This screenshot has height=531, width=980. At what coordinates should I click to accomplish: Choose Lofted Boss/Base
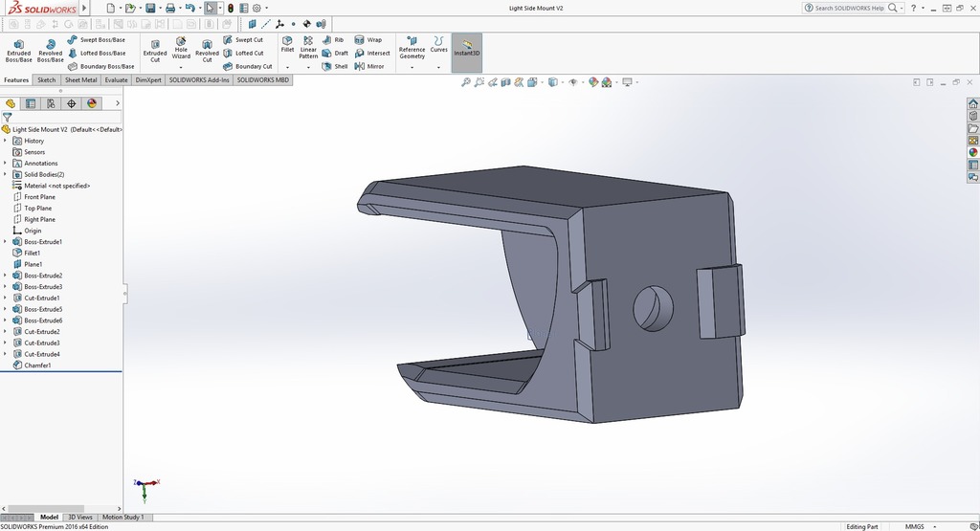(x=97, y=54)
